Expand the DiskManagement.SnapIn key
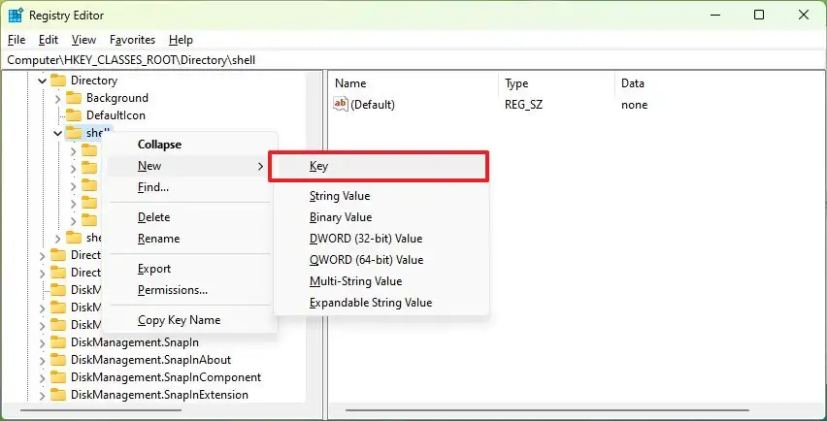 (x=42, y=343)
